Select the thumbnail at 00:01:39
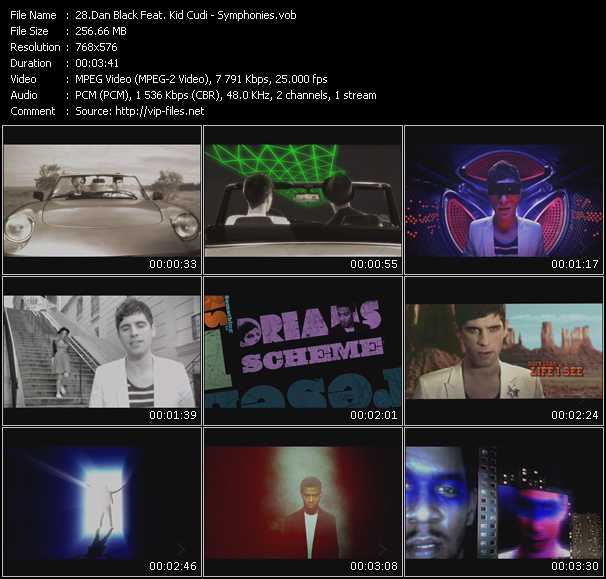 point(102,351)
